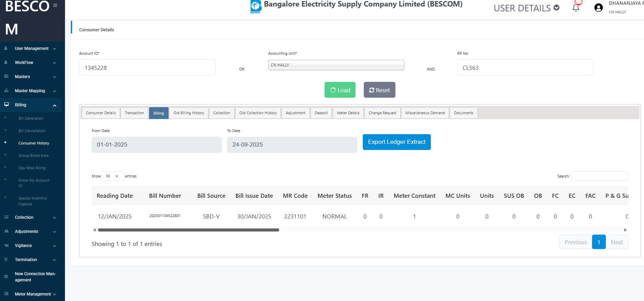Open the Show entries count dropdown

(x=113, y=176)
